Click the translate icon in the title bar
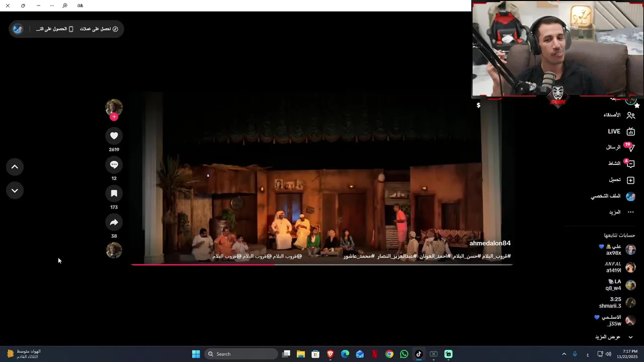The height and width of the screenshot is (362, 644). click(x=80, y=6)
